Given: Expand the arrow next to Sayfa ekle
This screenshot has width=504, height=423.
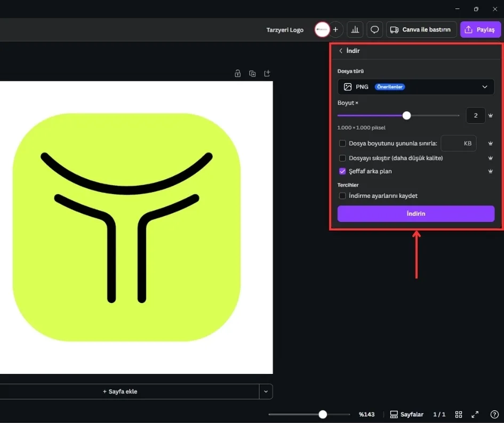Looking at the screenshot, I should [266, 392].
